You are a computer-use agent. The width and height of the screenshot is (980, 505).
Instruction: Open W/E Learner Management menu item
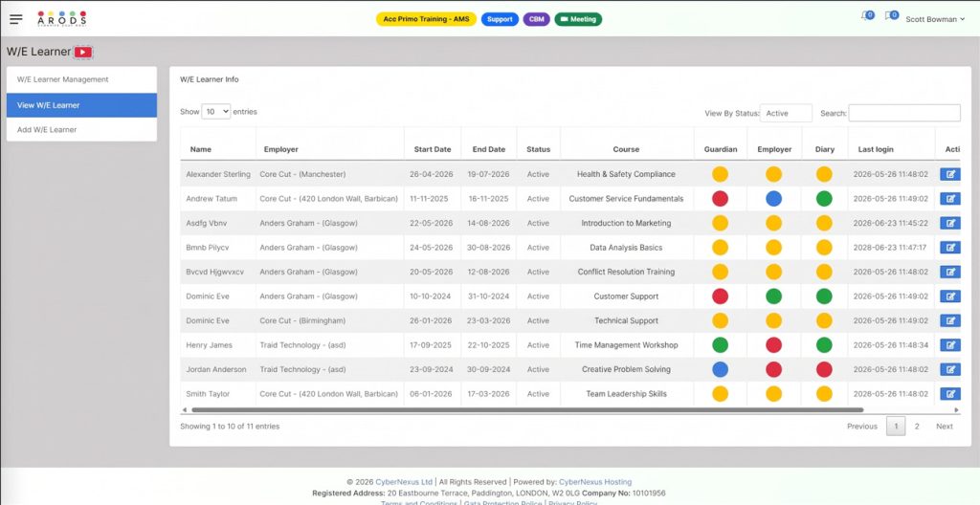coord(82,79)
